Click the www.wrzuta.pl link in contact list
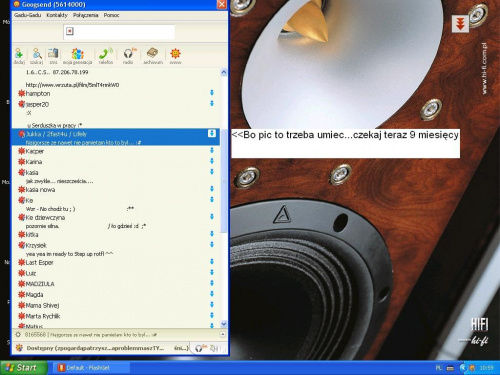Image resolution: width=500 pixels, height=375 pixels. click(72, 85)
